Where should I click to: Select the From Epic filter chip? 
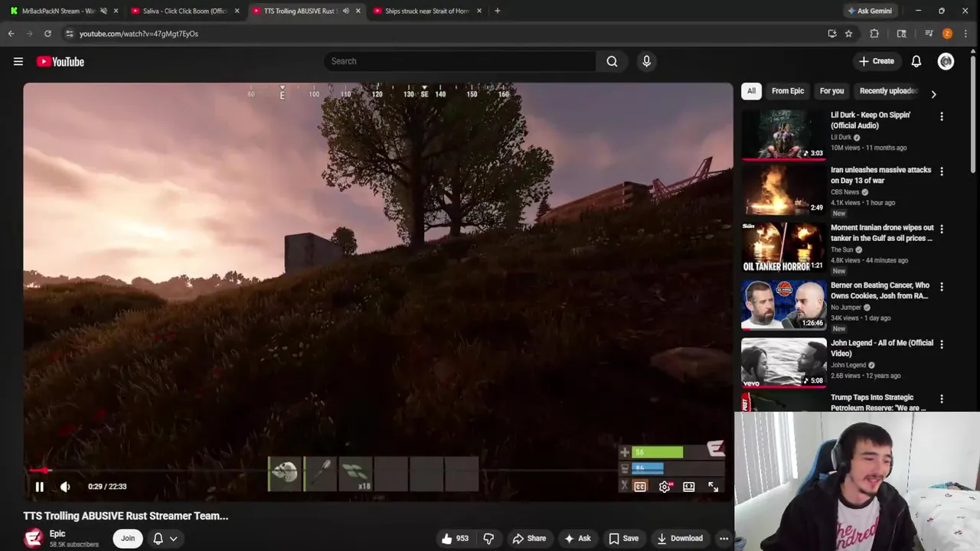[788, 91]
